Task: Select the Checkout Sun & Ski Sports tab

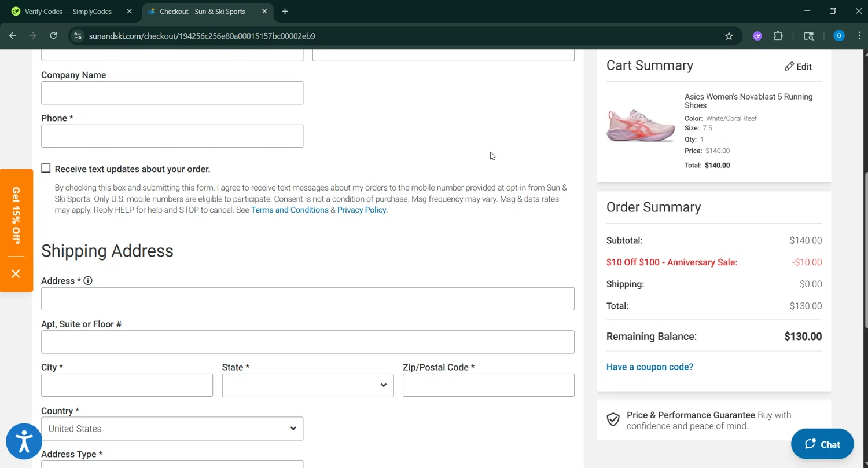Action: (x=203, y=12)
